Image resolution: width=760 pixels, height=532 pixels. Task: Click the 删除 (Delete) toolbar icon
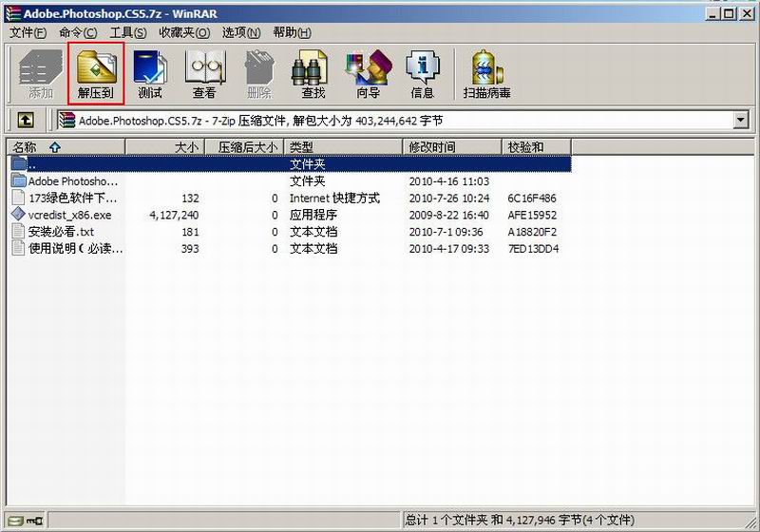259,74
